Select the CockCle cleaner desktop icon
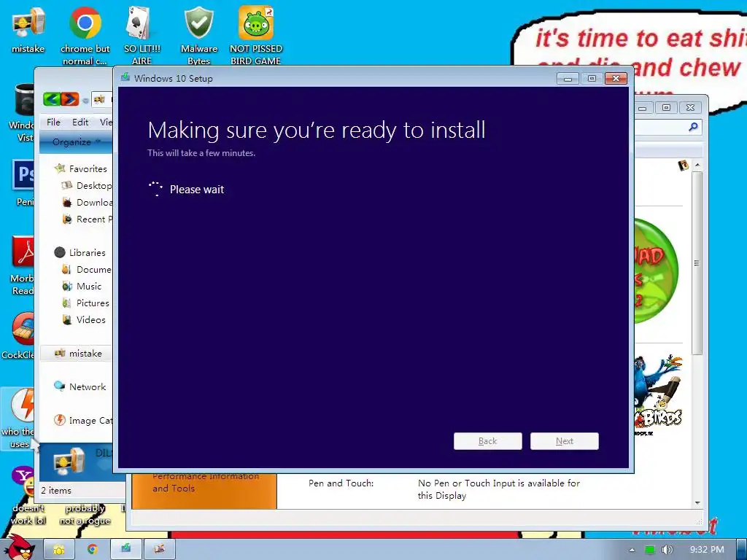Image resolution: width=747 pixels, height=560 pixels. (x=23, y=328)
